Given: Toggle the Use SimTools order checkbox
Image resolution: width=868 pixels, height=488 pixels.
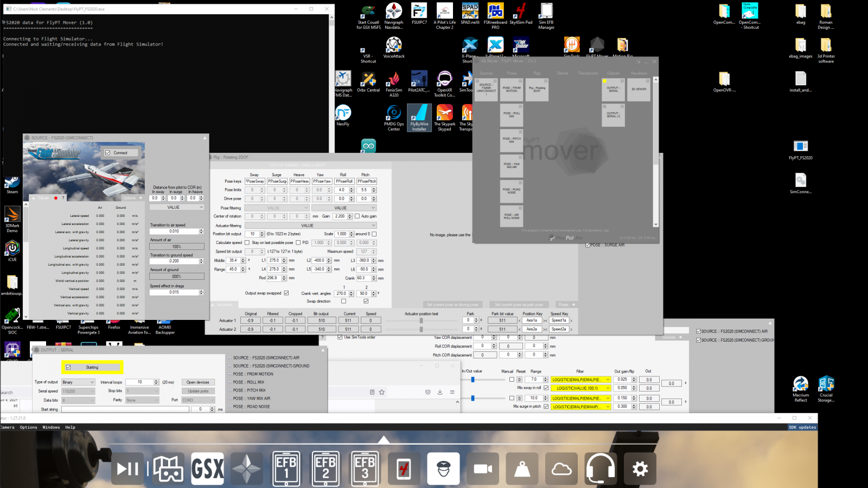Looking at the screenshot, I should 340,337.
